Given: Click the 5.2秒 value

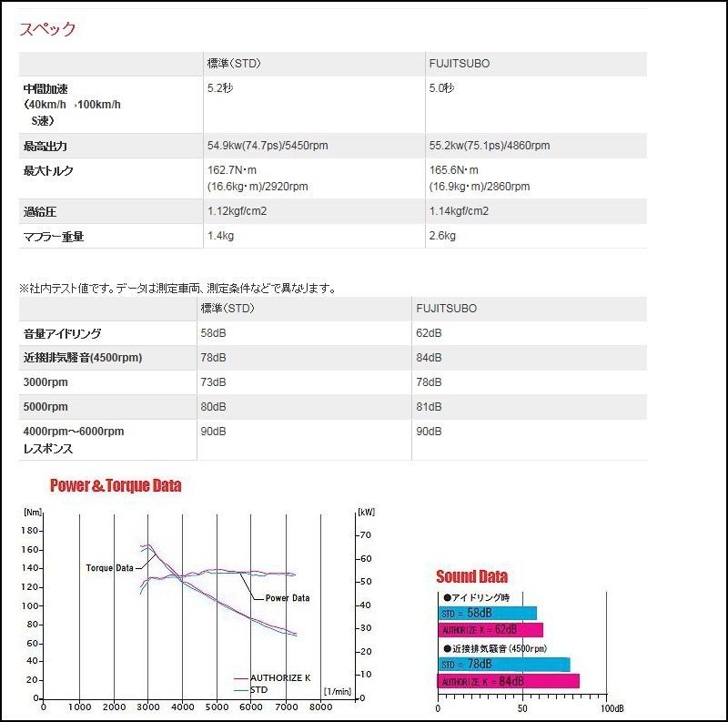Looking at the screenshot, I should coord(220,87).
